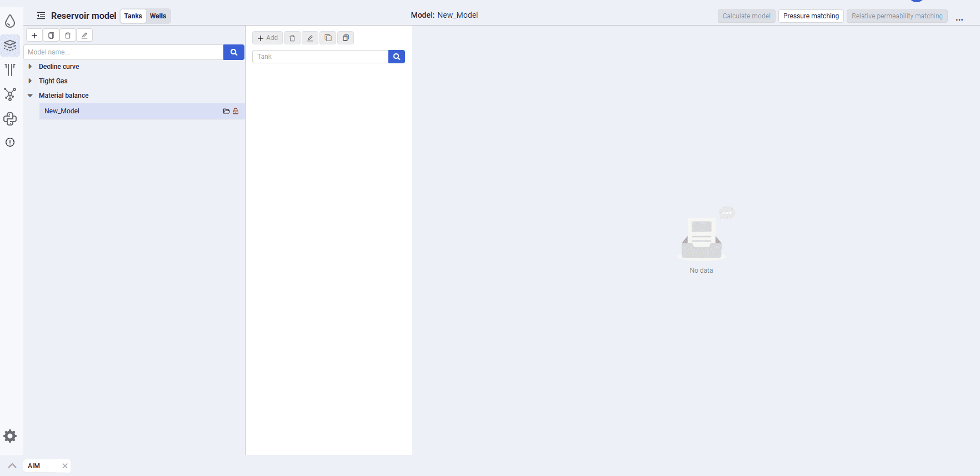Delete the selected model
Image resolution: width=980 pixels, height=476 pixels.
[x=68, y=36]
